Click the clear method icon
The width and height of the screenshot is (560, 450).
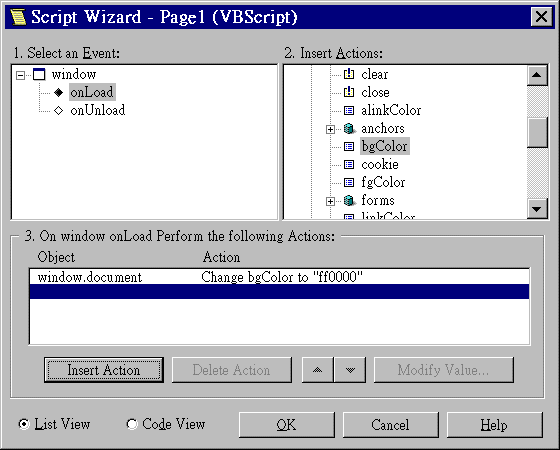point(349,74)
